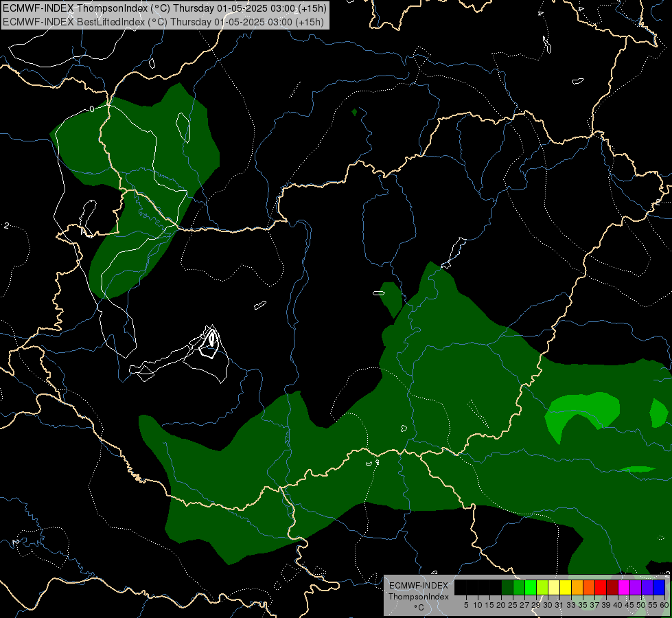Image resolution: width=672 pixels, height=618 pixels.
Task: Click legend tick value 55
Action: (x=653, y=605)
